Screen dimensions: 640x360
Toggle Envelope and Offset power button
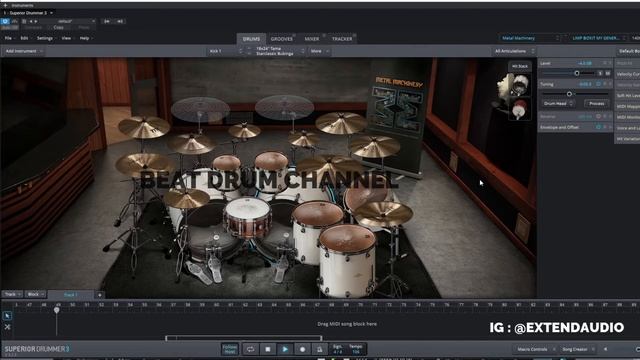598,127
